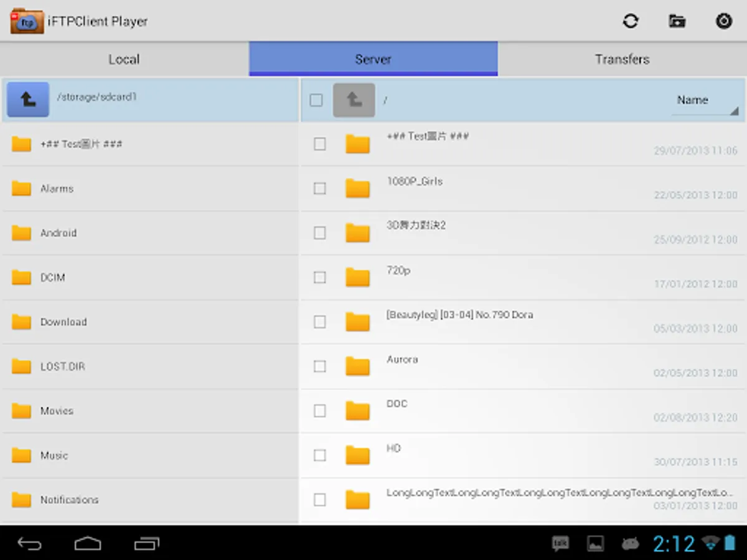Click date 02/08/2013 12:20 in DOC row

pos(695,418)
